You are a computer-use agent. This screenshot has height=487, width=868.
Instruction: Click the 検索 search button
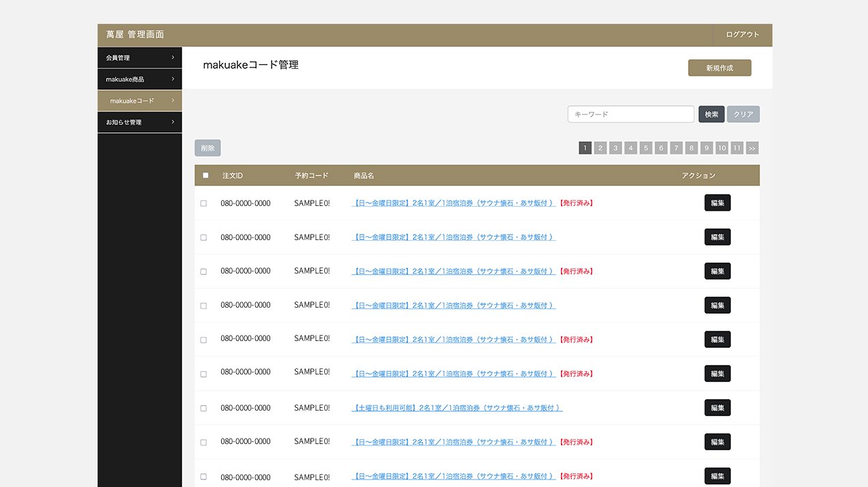pos(711,115)
